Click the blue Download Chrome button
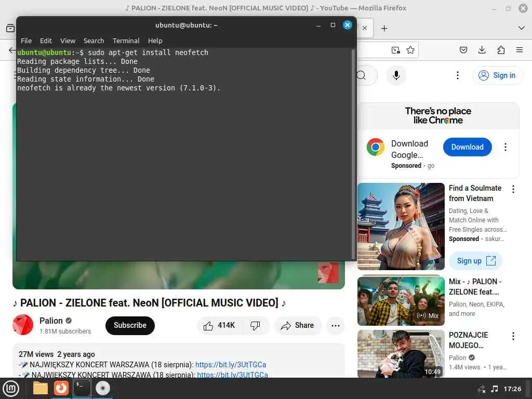 click(467, 147)
